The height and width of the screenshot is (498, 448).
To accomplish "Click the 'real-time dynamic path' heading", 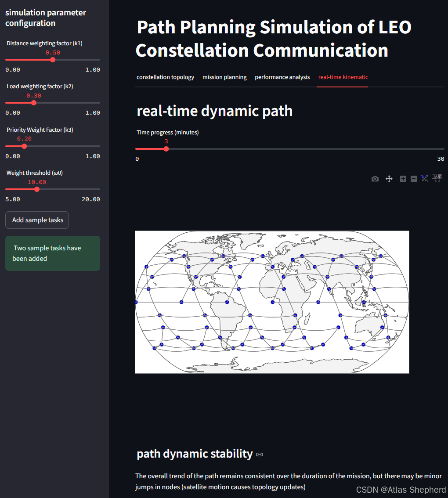I will click(214, 111).
